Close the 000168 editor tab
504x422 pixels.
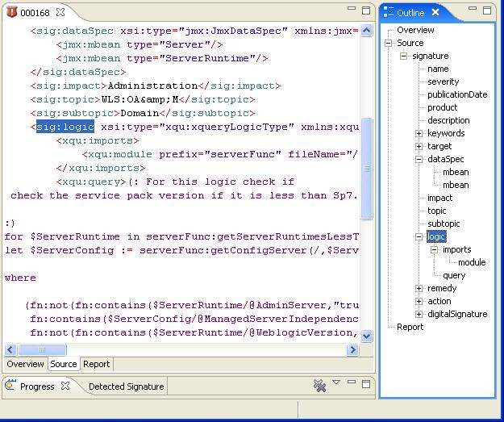coord(60,12)
